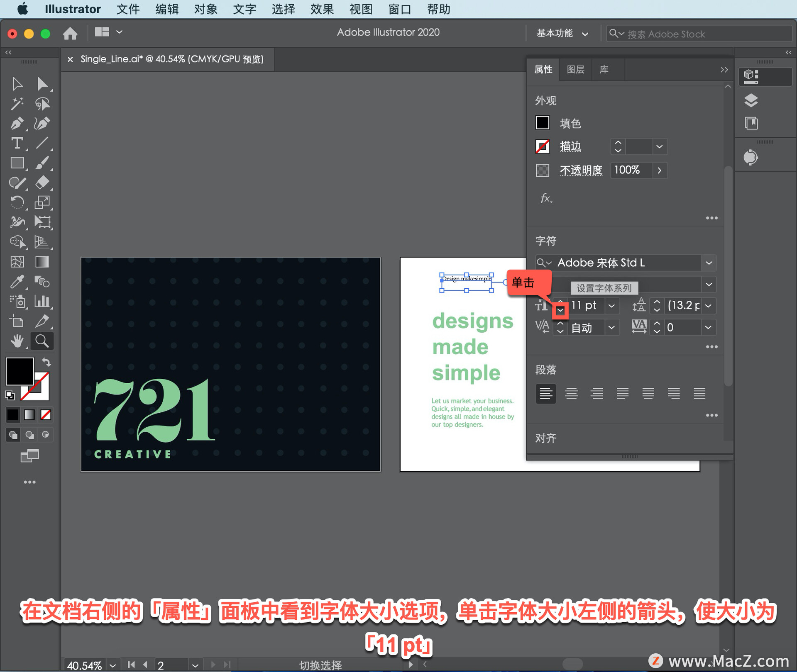Viewport: 797px width, 672px height.
Task: Select the Hand tool
Action: 17,341
